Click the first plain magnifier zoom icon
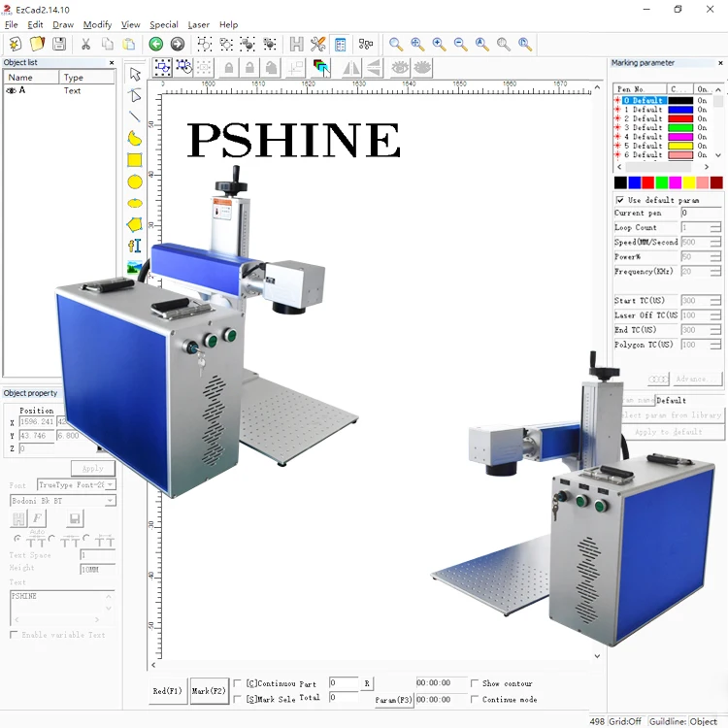 tap(396, 44)
